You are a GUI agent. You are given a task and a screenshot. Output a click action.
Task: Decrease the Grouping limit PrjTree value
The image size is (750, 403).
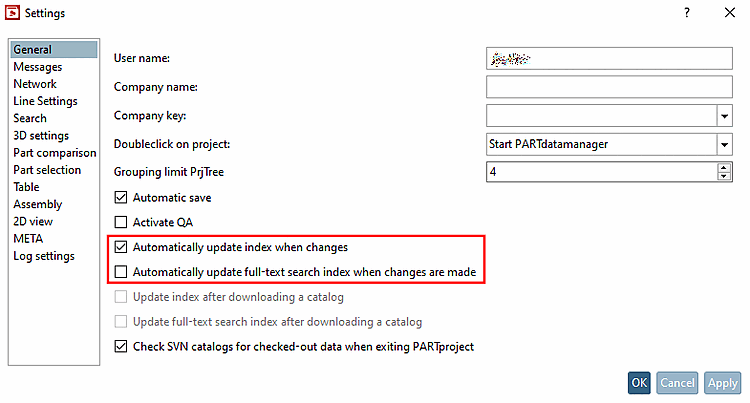[724, 176]
